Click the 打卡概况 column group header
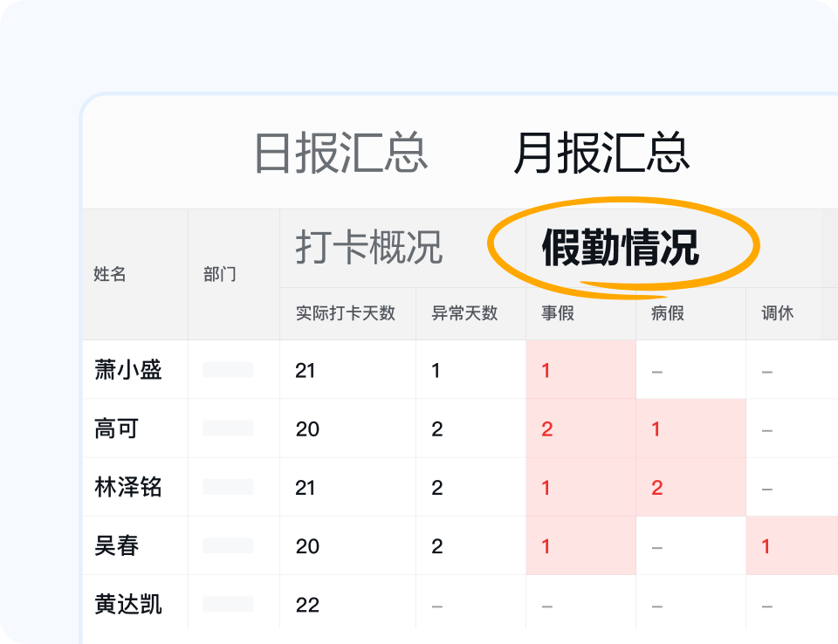 (x=367, y=250)
